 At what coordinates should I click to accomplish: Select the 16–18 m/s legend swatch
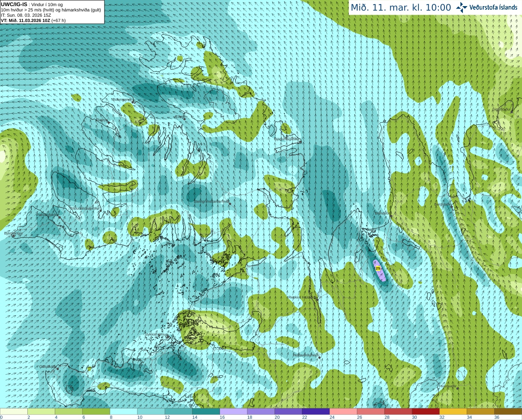[x=233, y=411]
